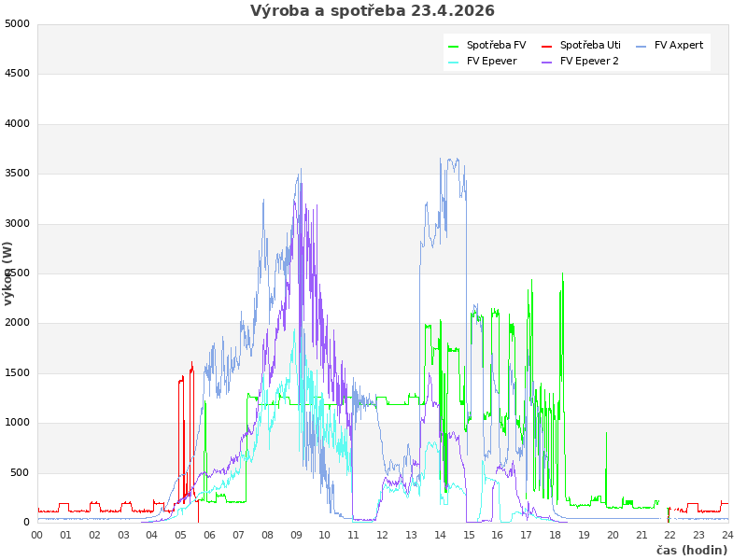Click the purple FV Epever 2 legend swatch
The image size is (747, 560).
[x=547, y=63]
